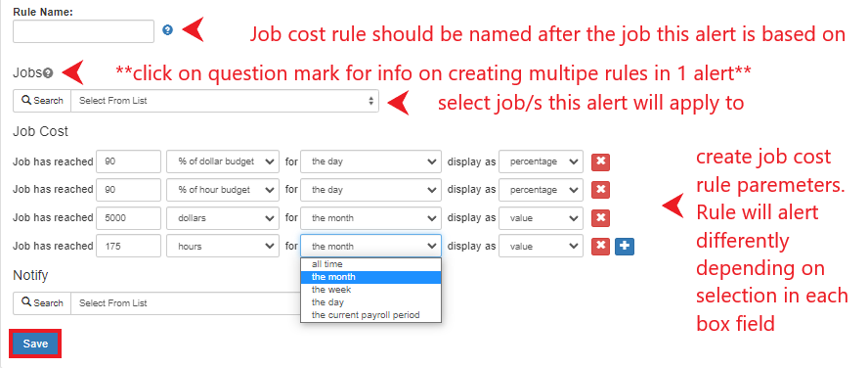The height and width of the screenshot is (368, 868).
Task: Click the Search button in the Notify section
Action: (42, 303)
